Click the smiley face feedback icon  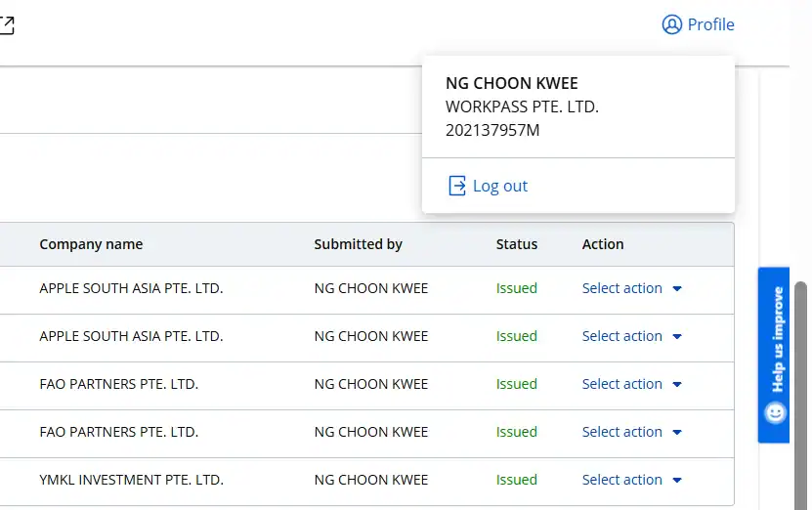(x=775, y=413)
